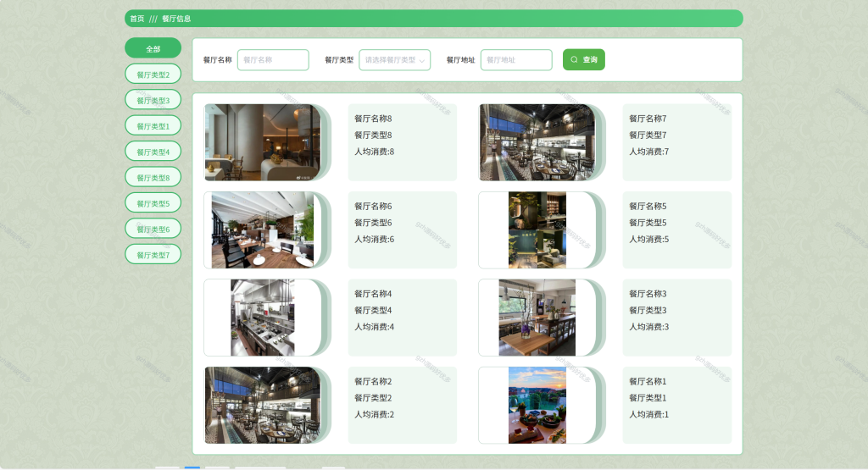Viewport: 868px width, 470px height.
Task: Choose the 餐厅类型3 sidebar filter
Action: click(153, 100)
